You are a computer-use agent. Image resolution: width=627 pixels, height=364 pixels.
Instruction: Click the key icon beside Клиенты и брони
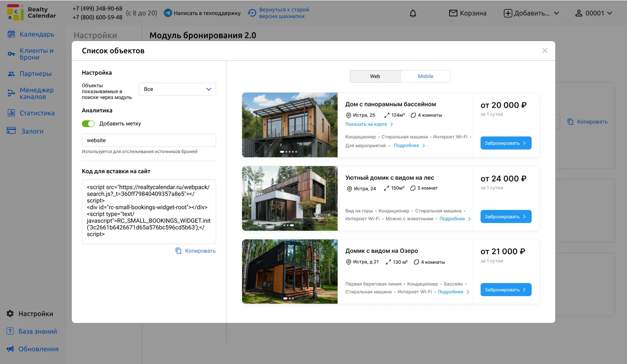(11, 54)
